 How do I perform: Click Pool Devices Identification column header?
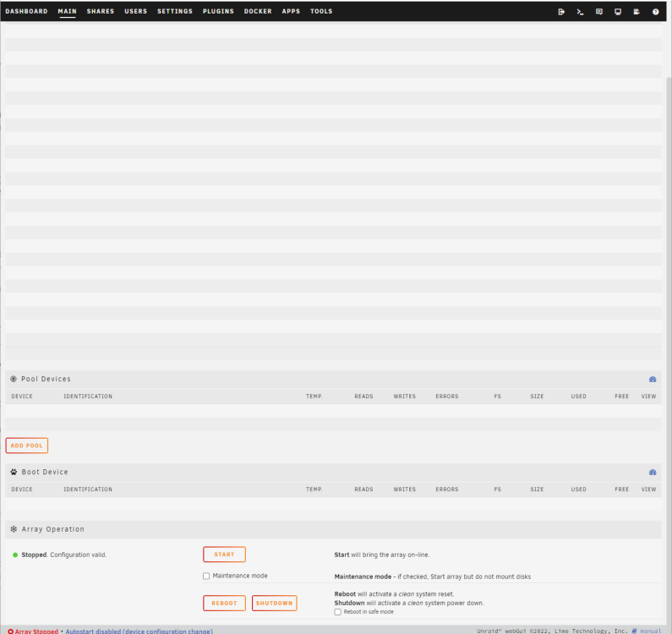pyautogui.click(x=88, y=396)
